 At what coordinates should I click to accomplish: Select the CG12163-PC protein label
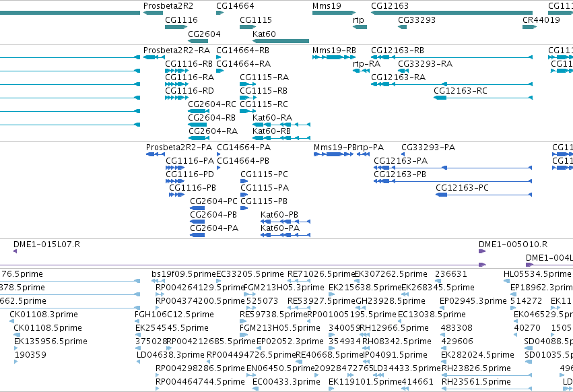pyautogui.click(x=462, y=188)
